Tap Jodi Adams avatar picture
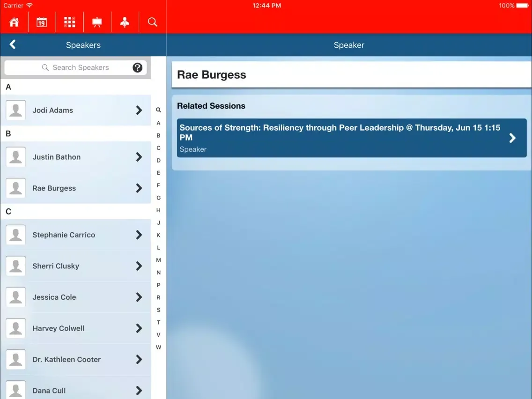This screenshot has height=399, width=532. click(15, 110)
